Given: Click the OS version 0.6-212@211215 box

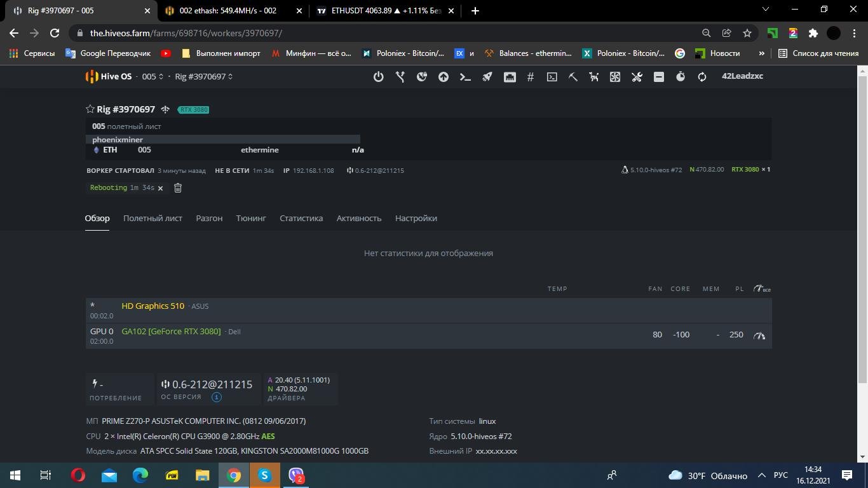Looking at the screenshot, I should [x=208, y=389].
